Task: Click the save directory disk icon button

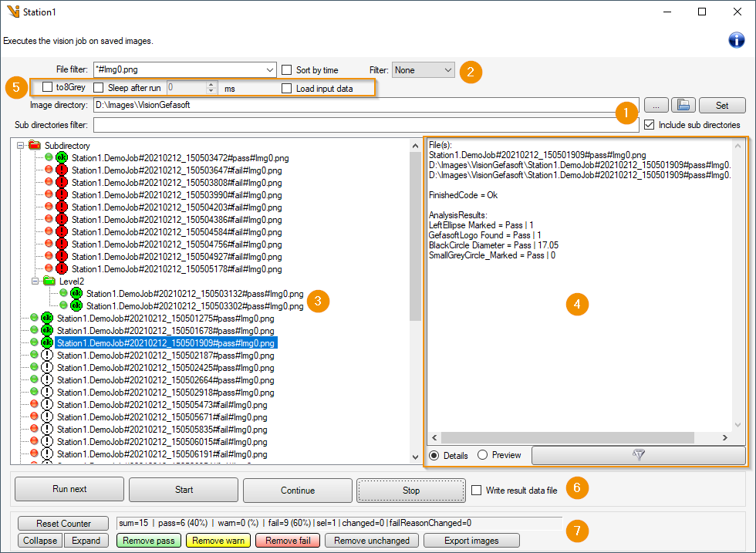Action: 683,105
